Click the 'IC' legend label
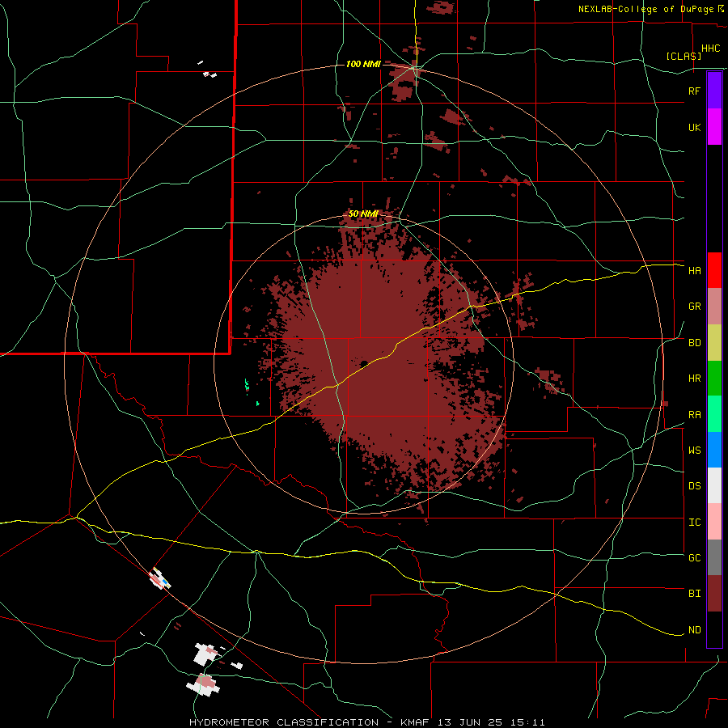The height and width of the screenshot is (728, 728). 694,523
